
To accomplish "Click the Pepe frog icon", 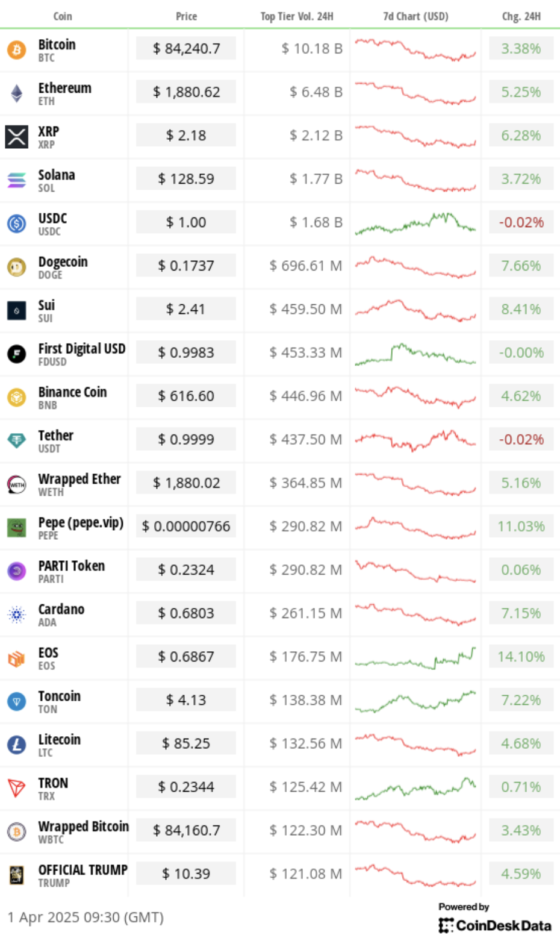I will point(16,528).
